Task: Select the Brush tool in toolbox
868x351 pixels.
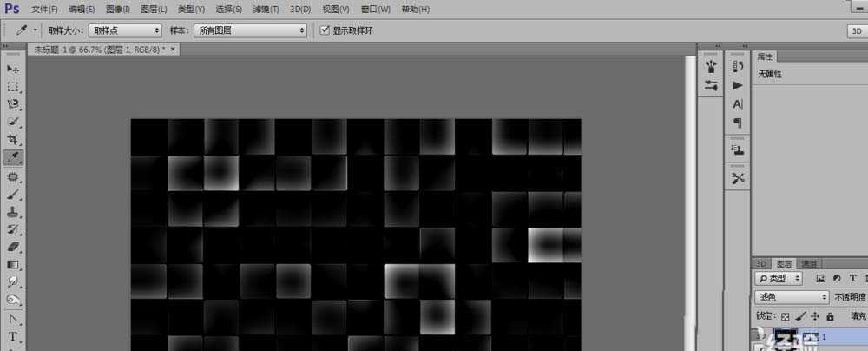Action: [x=13, y=194]
